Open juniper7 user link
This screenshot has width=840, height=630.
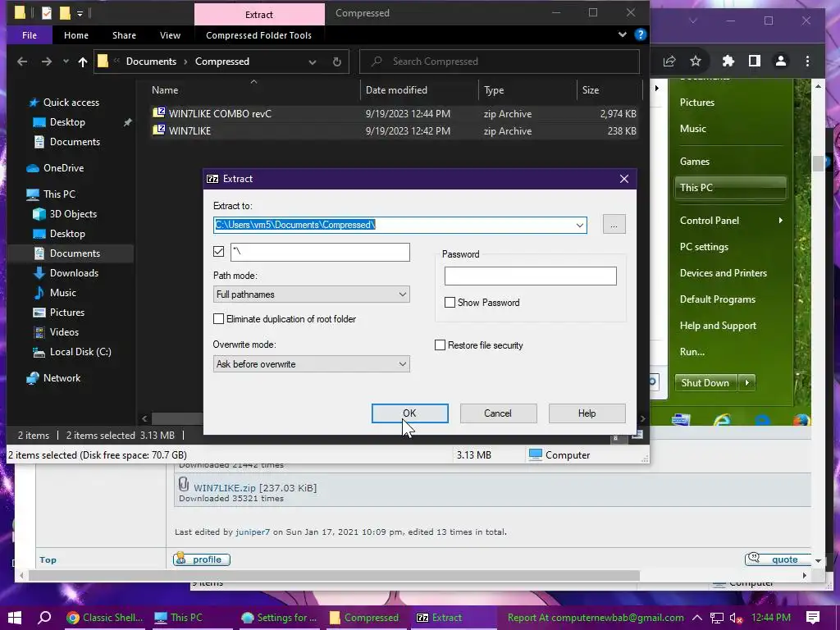pos(253,532)
